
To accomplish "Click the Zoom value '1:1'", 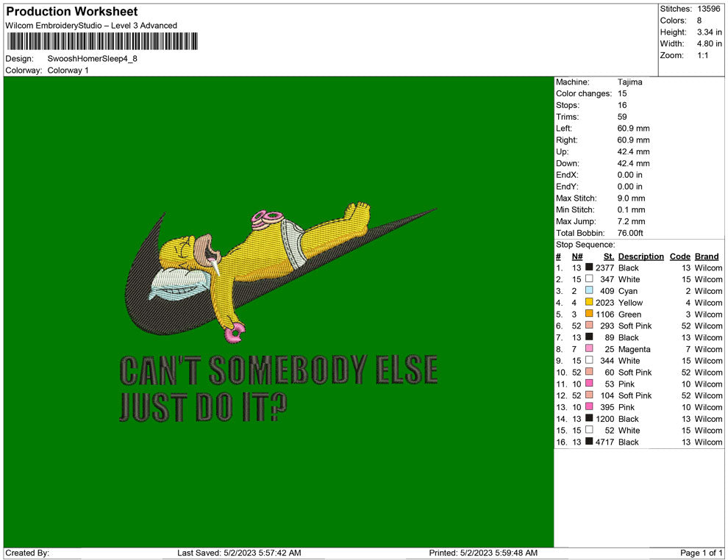I will click(703, 55).
